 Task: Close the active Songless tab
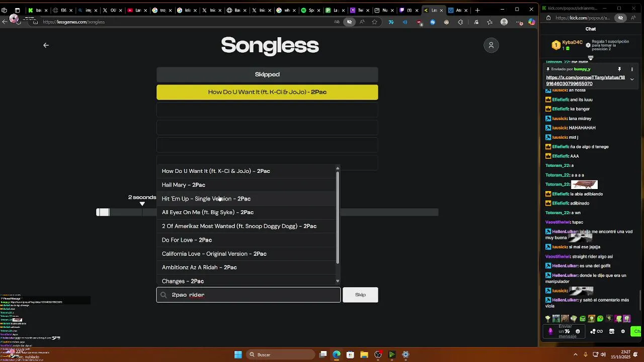click(442, 10)
